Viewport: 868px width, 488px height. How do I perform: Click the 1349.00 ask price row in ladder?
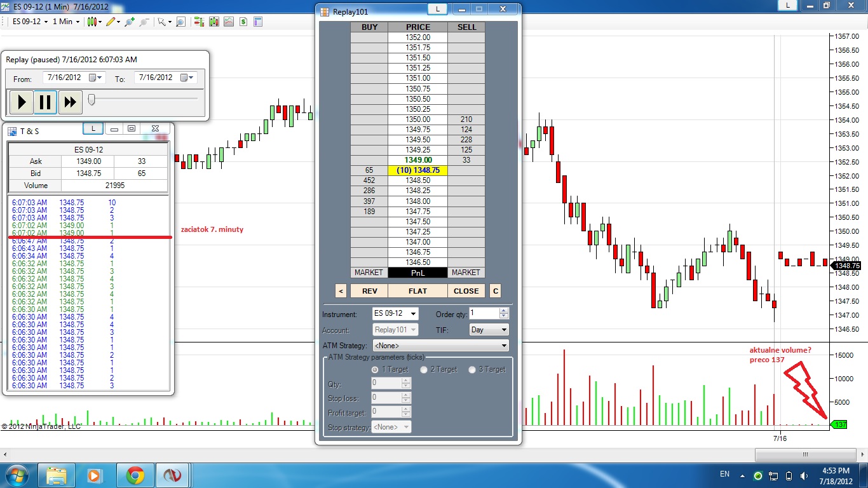[417, 160]
